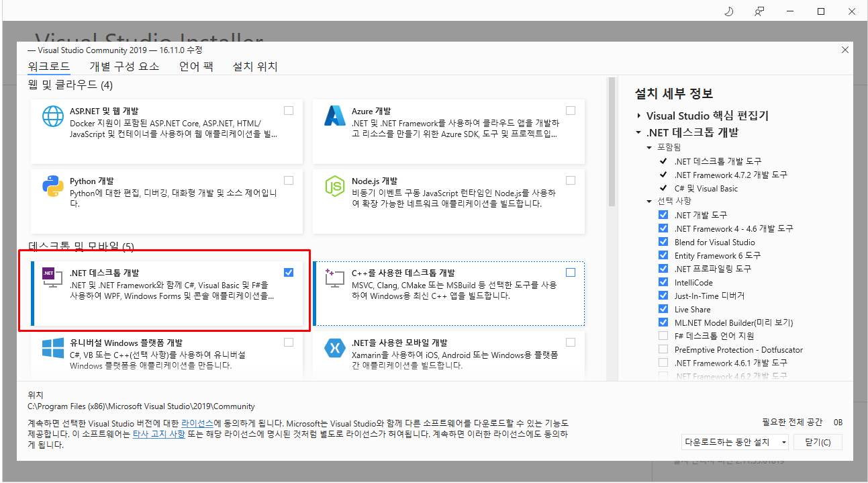
Task: Click the Azure 개발 workload icon
Action: pyautogui.click(x=335, y=116)
